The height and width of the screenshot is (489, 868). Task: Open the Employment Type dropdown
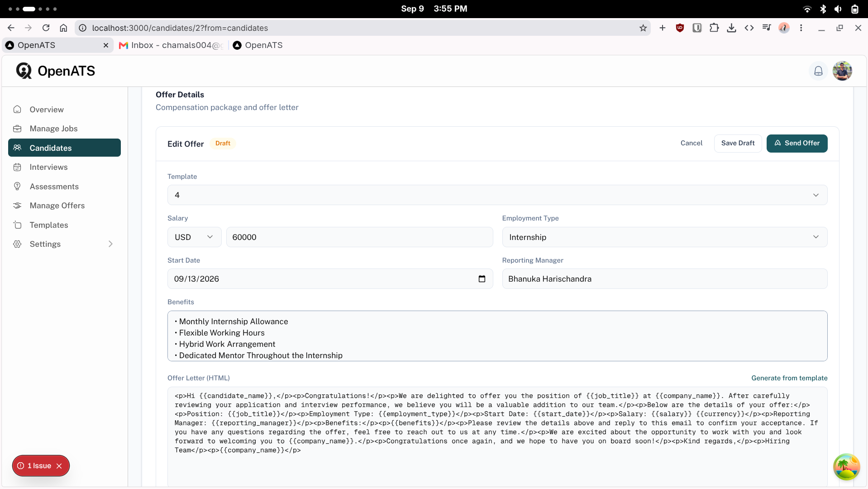[x=664, y=237]
